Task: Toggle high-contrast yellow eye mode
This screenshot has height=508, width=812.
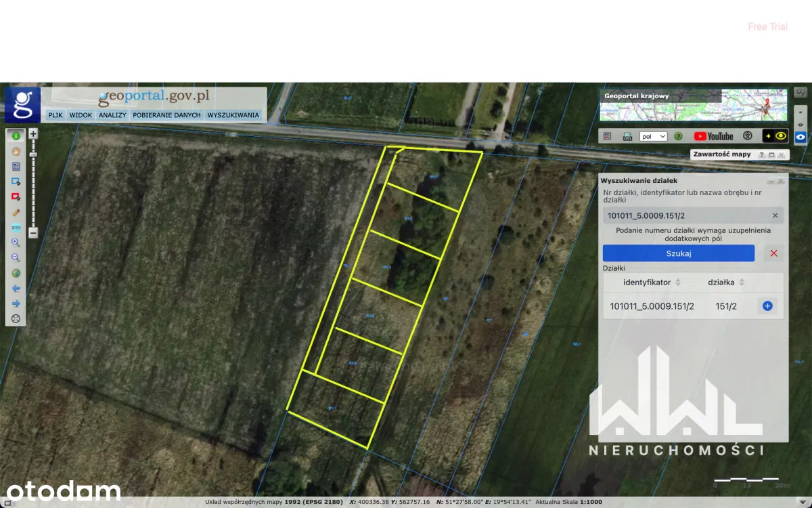Action: tap(775, 136)
